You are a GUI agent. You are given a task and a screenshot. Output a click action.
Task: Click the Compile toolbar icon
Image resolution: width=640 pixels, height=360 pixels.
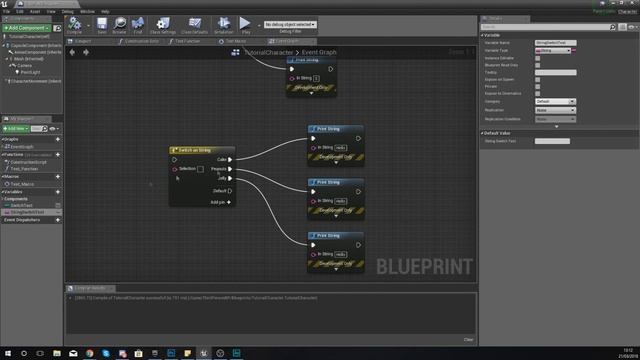74,24
